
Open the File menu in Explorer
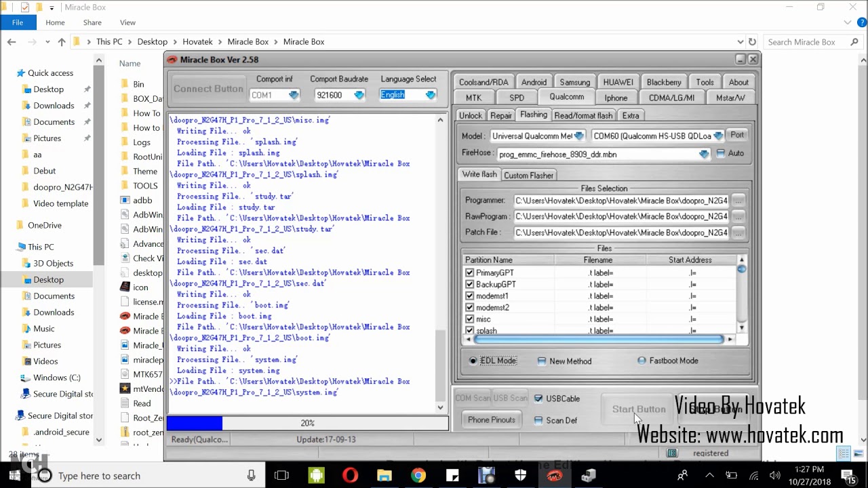tap(18, 22)
